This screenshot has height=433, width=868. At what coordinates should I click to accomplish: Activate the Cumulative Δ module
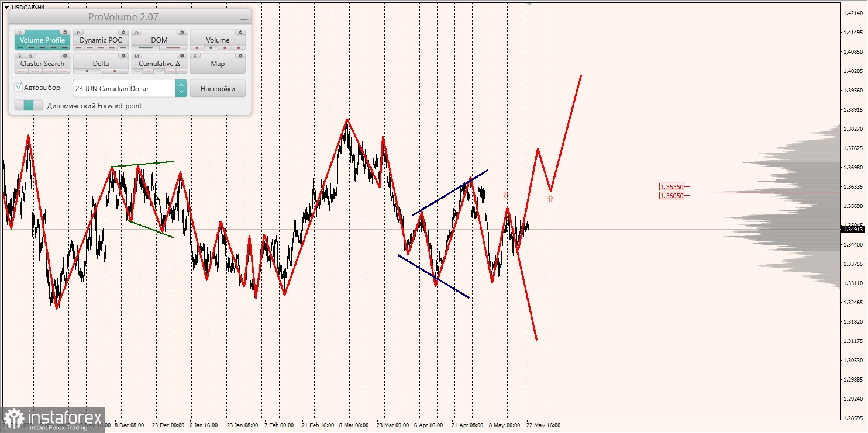159,64
